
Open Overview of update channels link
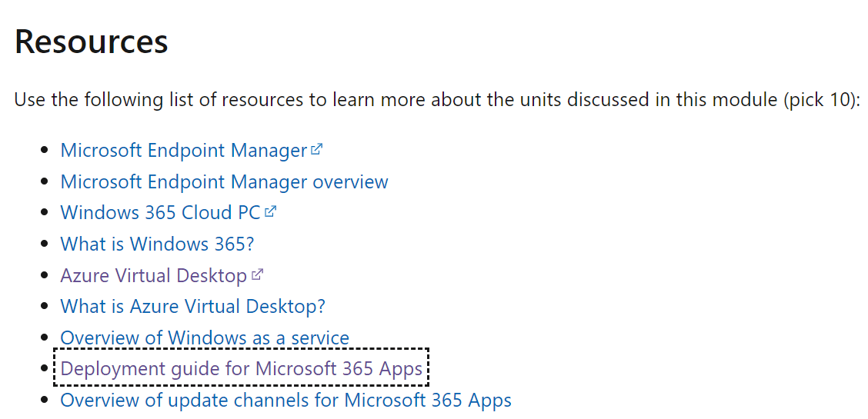tap(285, 401)
